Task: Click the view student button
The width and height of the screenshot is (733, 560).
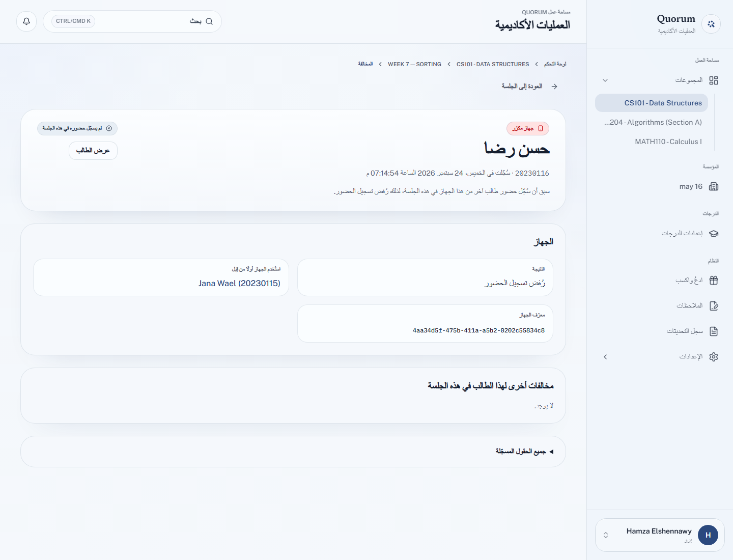Action: (93, 151)
